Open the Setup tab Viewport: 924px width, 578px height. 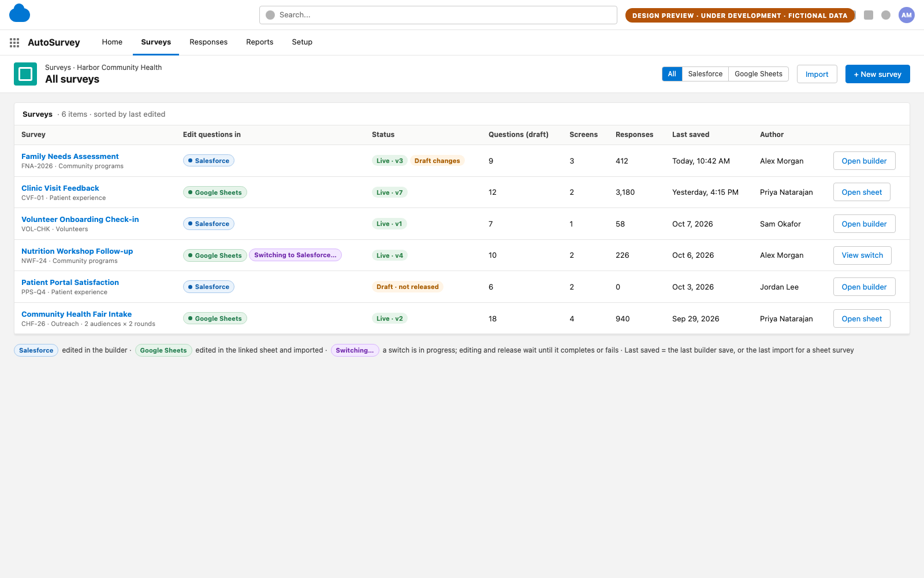302,42
